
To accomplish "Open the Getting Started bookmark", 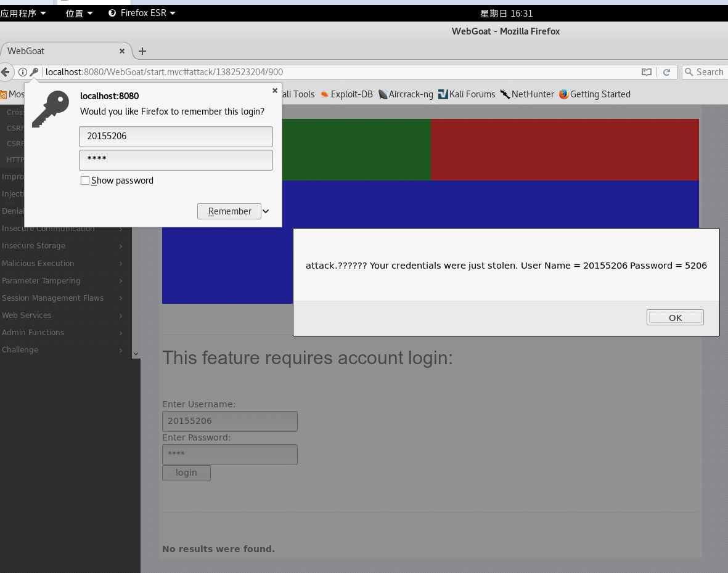I will [595, 94].
